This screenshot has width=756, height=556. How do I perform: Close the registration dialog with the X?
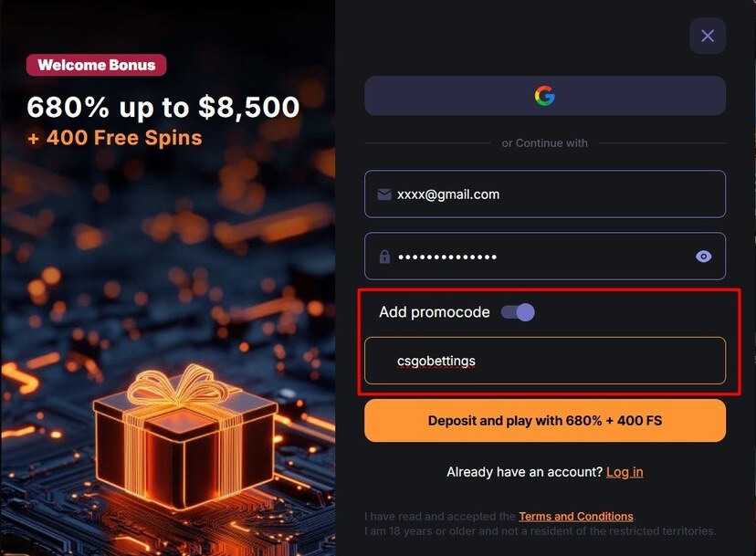[708, 37]
